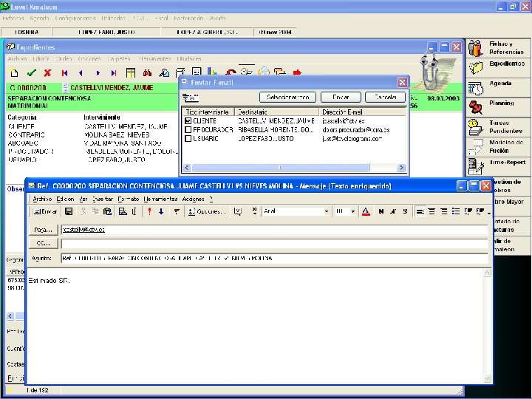Screen dimensions: 532x399
Task: Click the recipient list horizontal scrollbar
Action: [280, 168]
